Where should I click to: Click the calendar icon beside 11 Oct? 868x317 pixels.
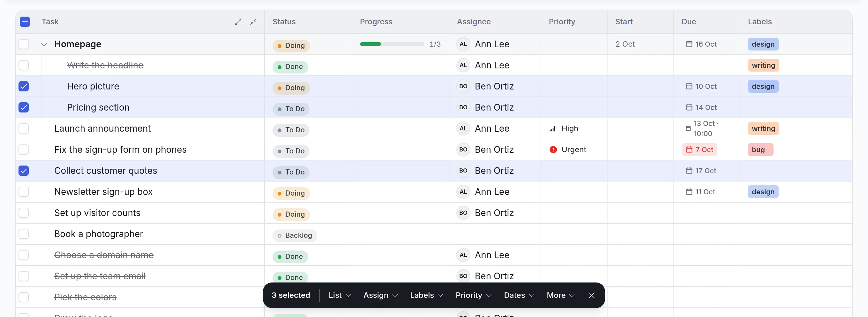pos(689,192)
